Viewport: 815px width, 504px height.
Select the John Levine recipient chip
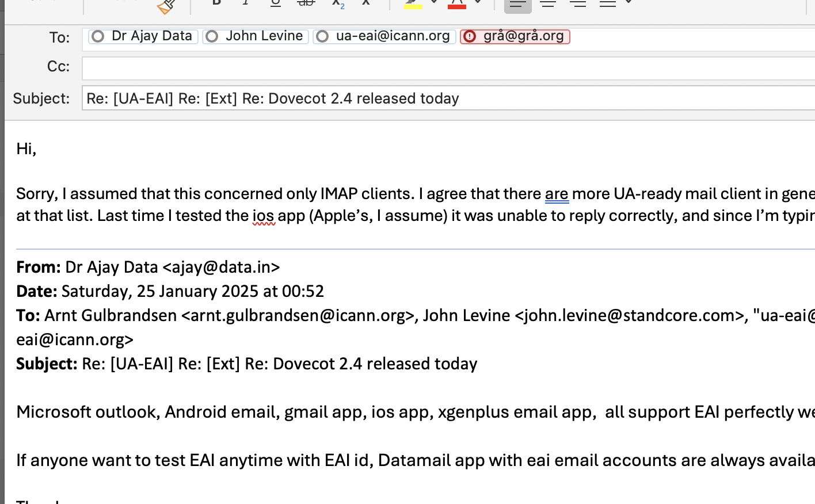pos(256,36)
